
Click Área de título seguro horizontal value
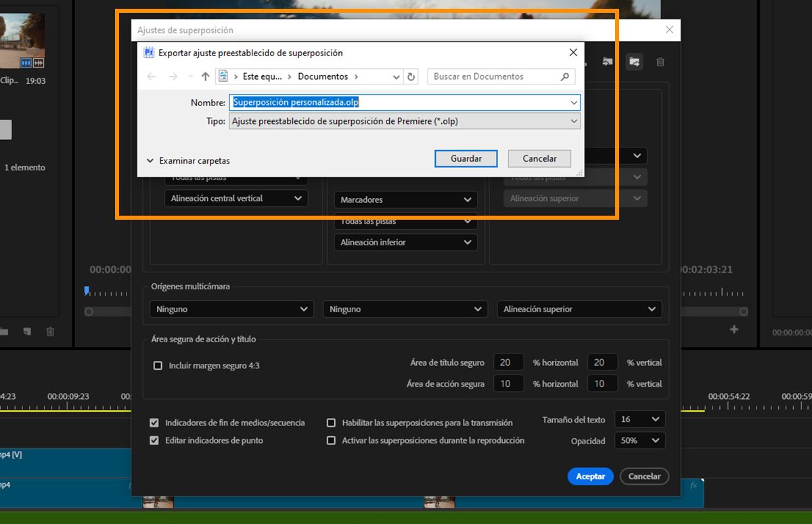click(508, 362)
